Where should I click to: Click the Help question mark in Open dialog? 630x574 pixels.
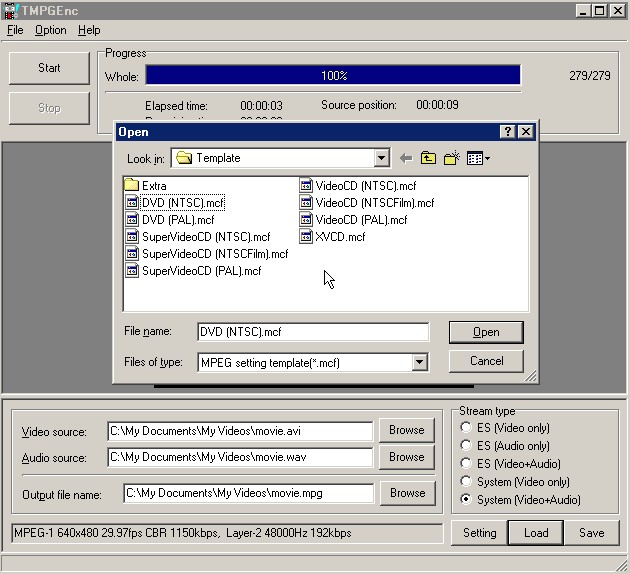[x=507, y=132]
